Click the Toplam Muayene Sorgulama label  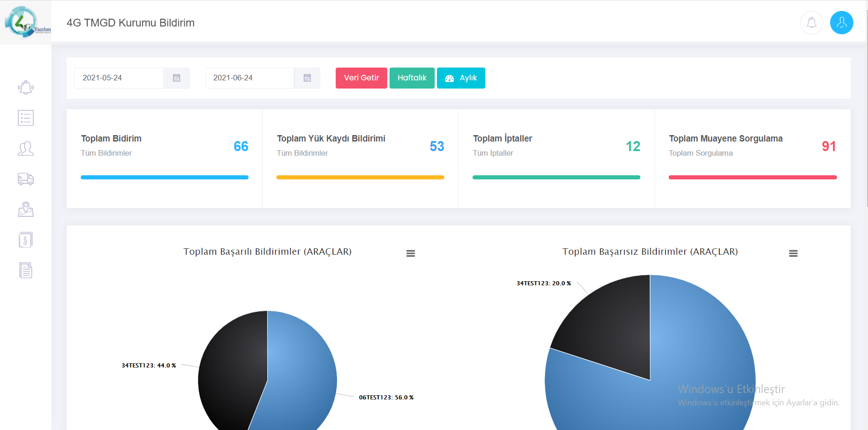(x=726, y=138)
